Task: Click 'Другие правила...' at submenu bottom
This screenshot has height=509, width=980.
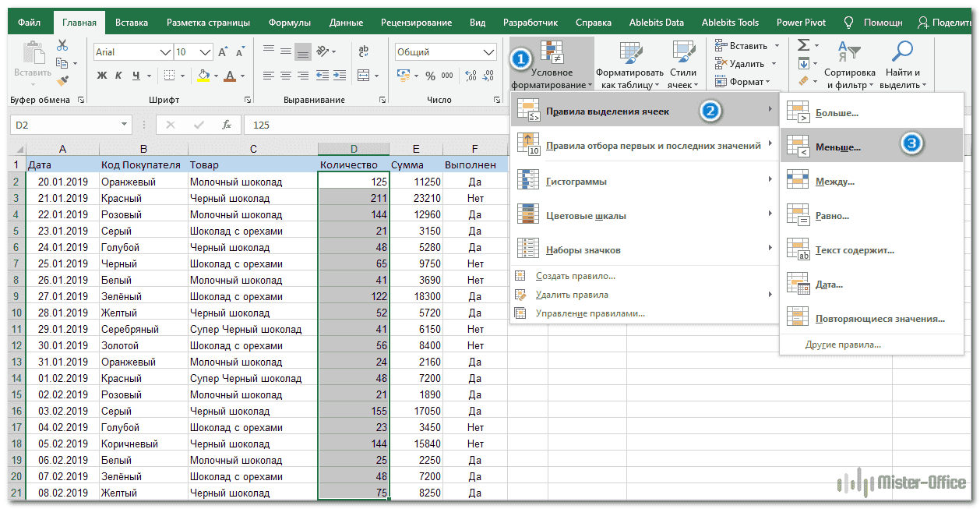Action: pyautogui.click(x=843, y=345)
